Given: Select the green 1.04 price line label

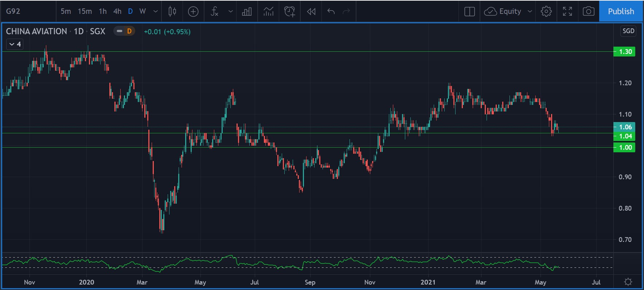Looking at the screenshot, I should coord(625,136).
